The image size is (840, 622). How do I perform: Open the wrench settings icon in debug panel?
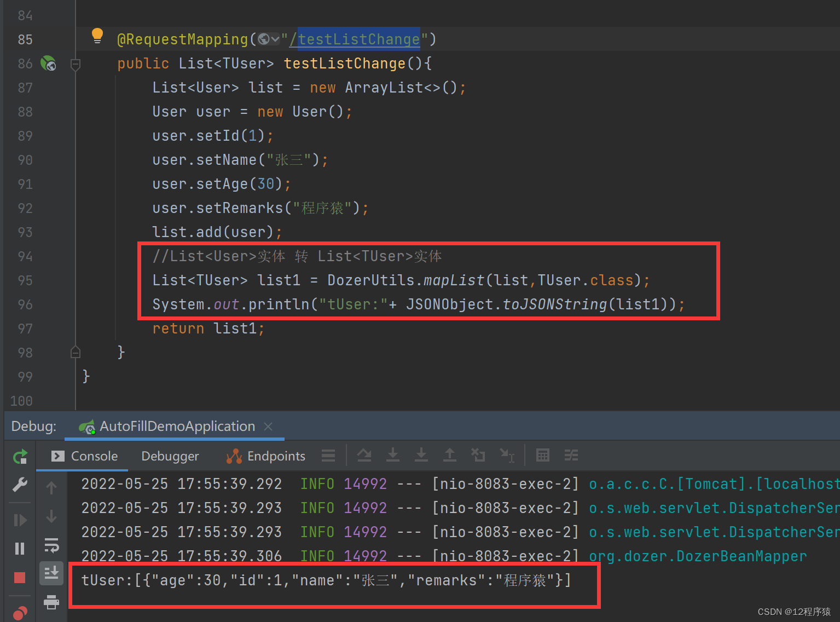20,485
